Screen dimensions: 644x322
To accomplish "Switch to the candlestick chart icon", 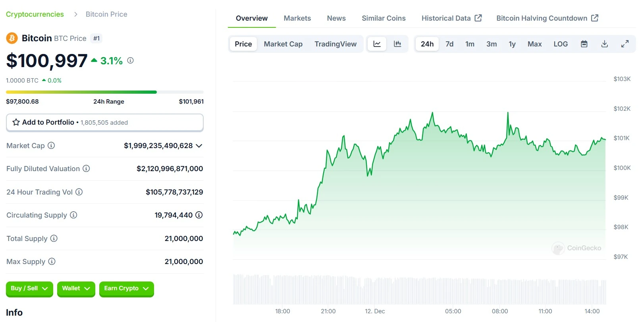I will tap(397, 44).
